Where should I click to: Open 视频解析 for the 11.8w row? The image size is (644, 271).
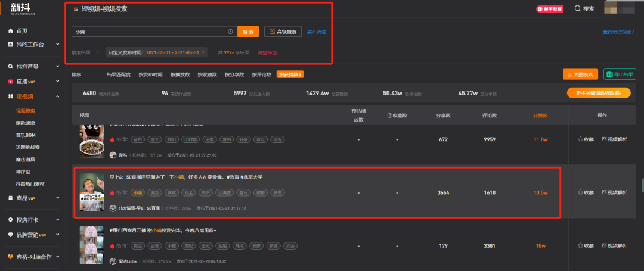[x=614, y=139]
